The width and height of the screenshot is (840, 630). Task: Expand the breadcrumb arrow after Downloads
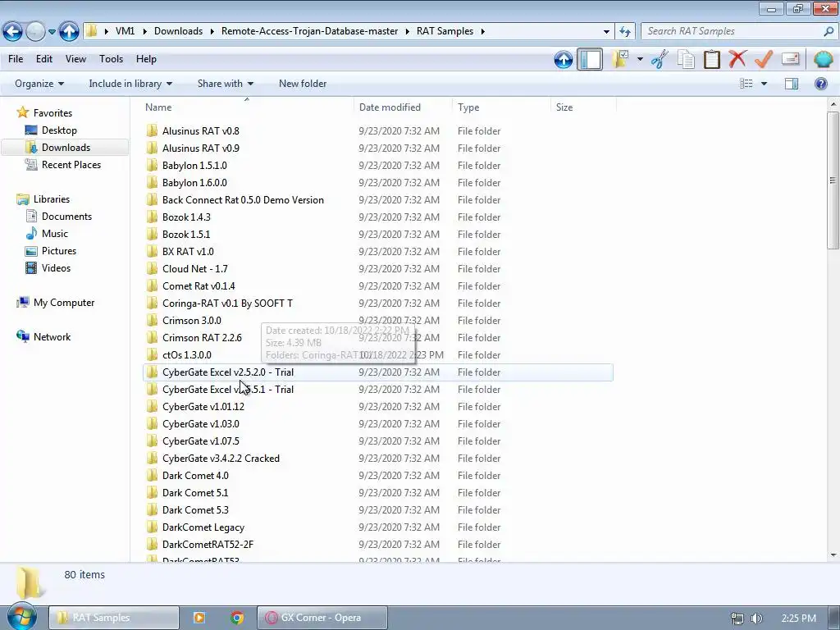(212, 32)
